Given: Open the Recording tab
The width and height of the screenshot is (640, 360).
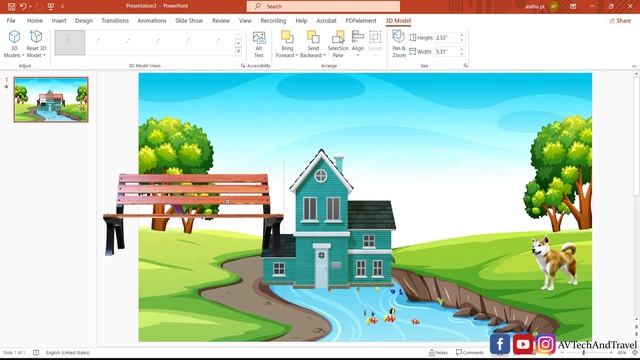Looking at the screenshot, I should (x=273, y=20).
